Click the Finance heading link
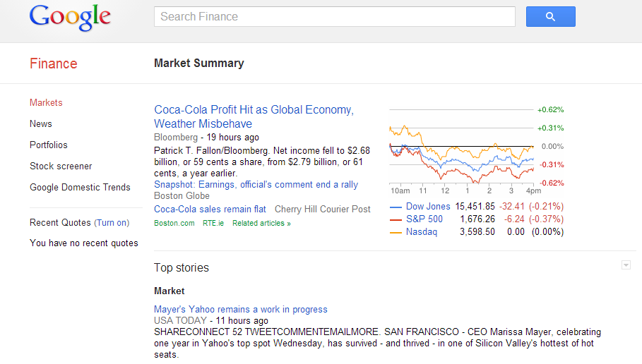 click(53, 63)
